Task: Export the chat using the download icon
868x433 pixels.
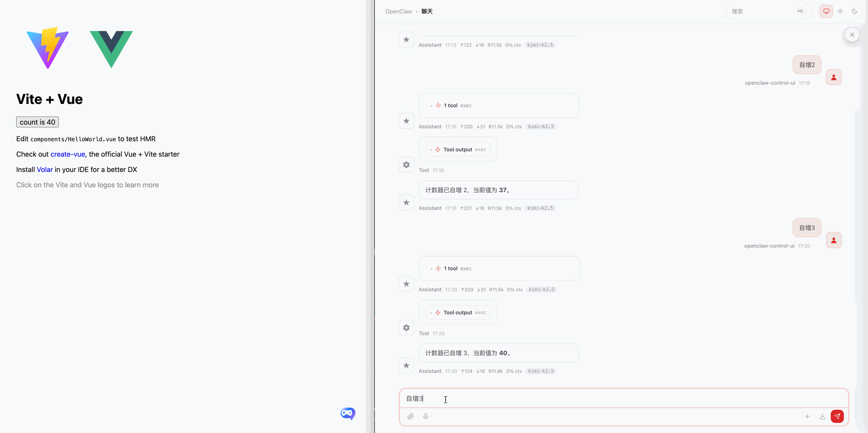Action: (x=822, y=416)
